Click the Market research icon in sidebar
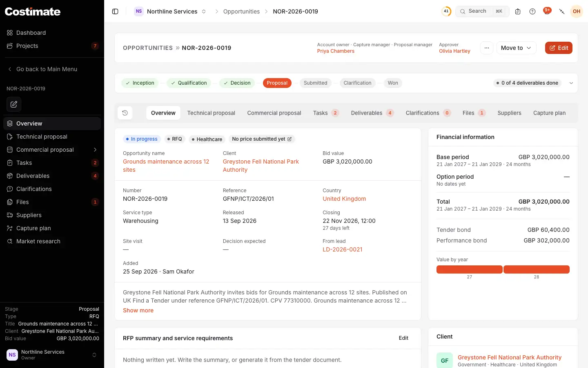The height and width of the screenshot is (368, 588). coord(10,241)
